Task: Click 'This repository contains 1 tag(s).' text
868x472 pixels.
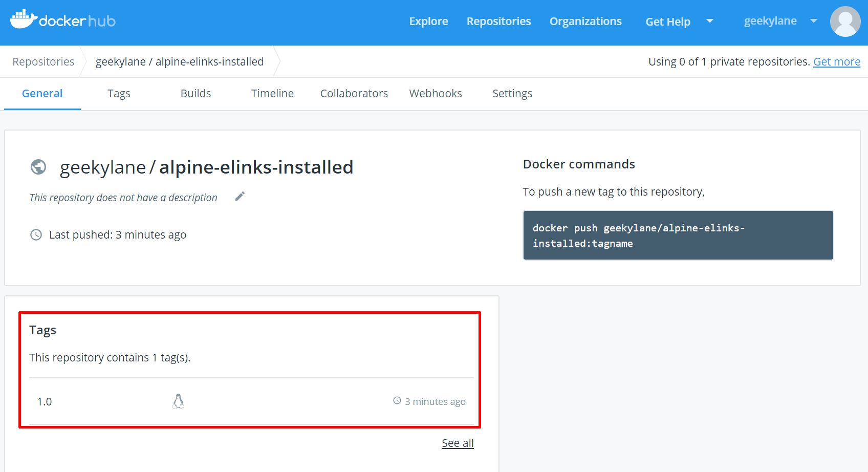Action: 110,358
